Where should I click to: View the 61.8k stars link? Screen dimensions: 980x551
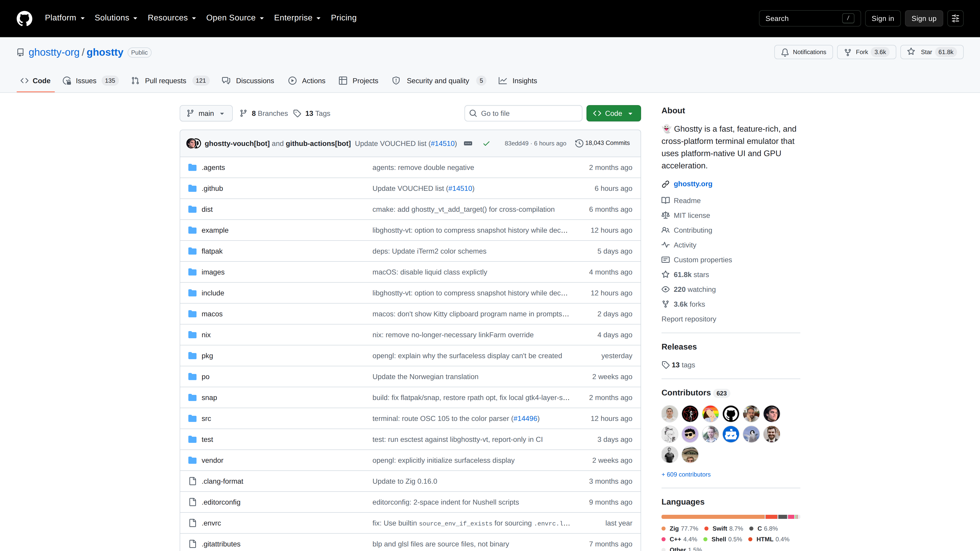685,274
